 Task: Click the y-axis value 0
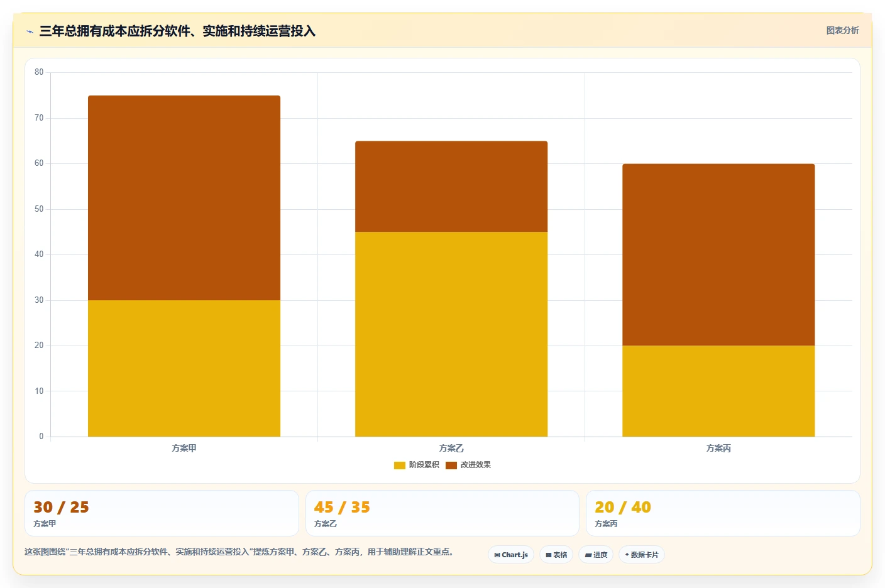[41, 437]
